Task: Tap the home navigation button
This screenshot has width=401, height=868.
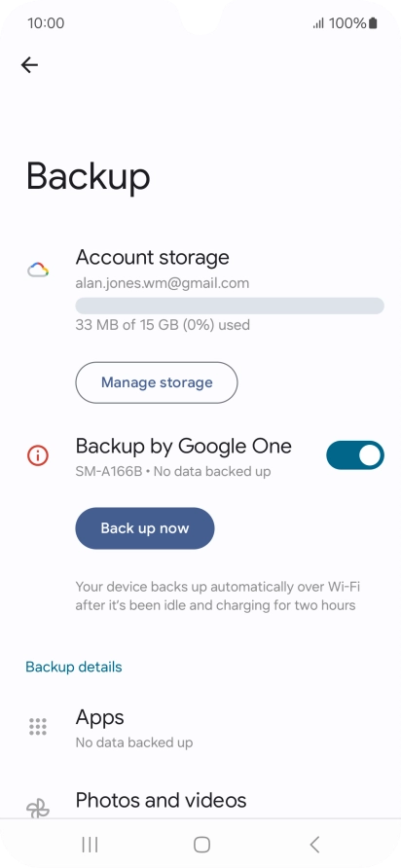Action: (201, 845)
